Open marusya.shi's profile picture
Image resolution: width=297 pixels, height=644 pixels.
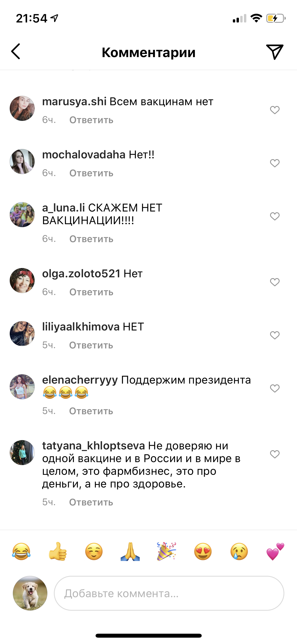22,108
